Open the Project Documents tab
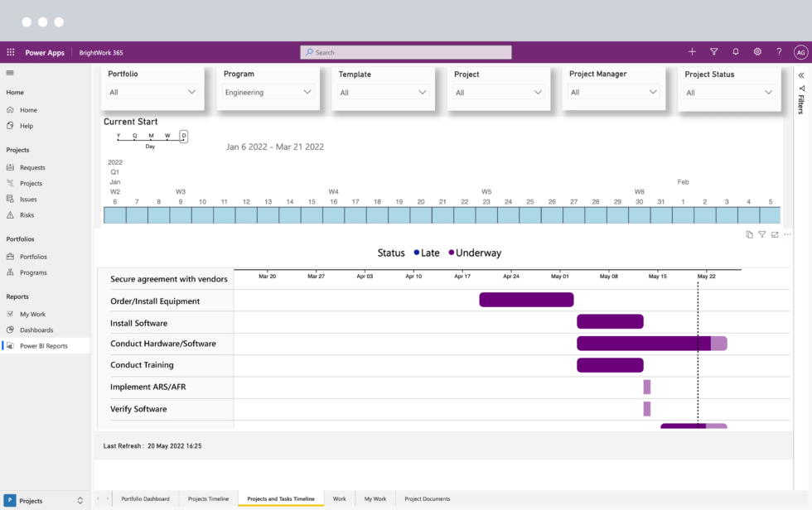The image size is (812, 510). click(427, 498)
